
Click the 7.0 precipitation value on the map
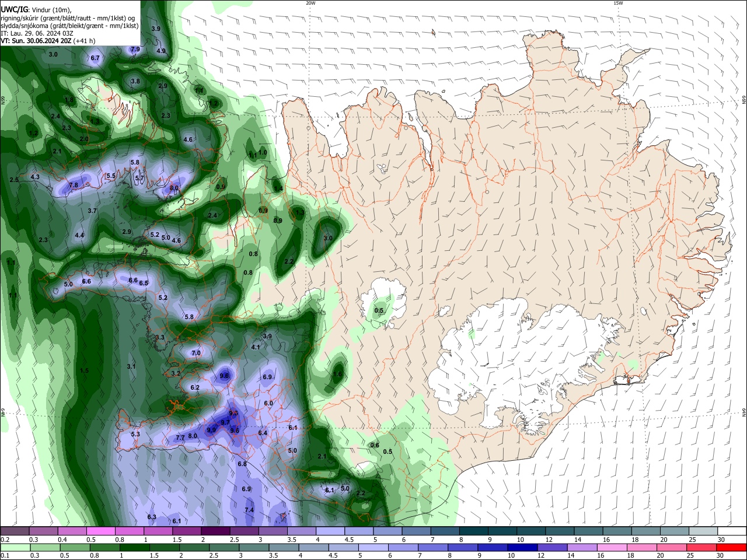click(x=196, y=353)
